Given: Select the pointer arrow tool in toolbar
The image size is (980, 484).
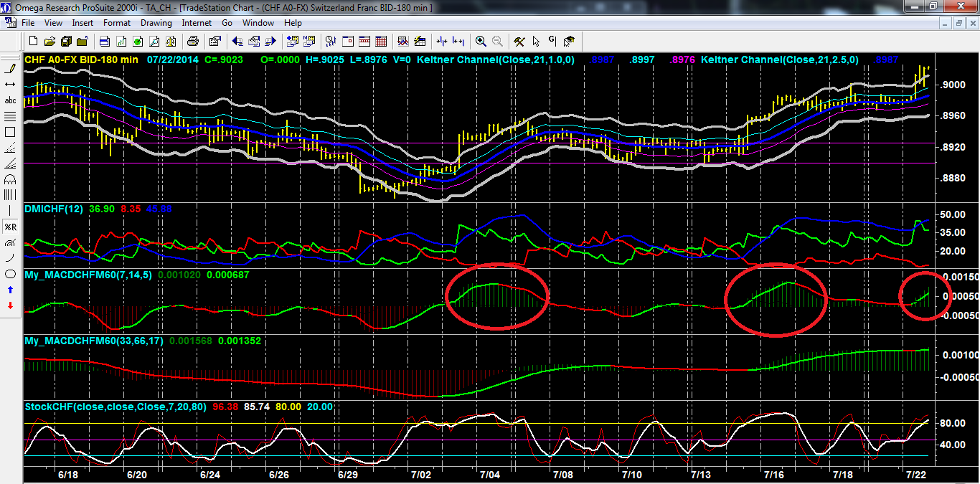Looking at the screenshot, I should (x=536, y=41).
